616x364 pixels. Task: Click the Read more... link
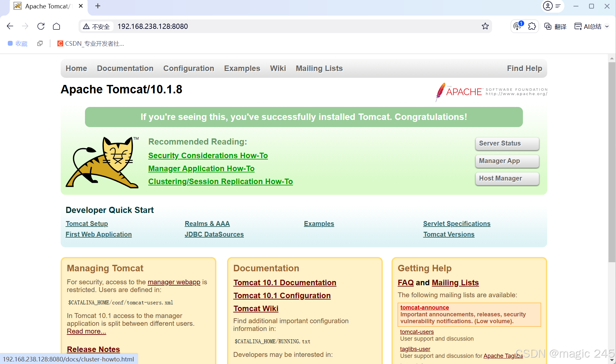[86, 331]
